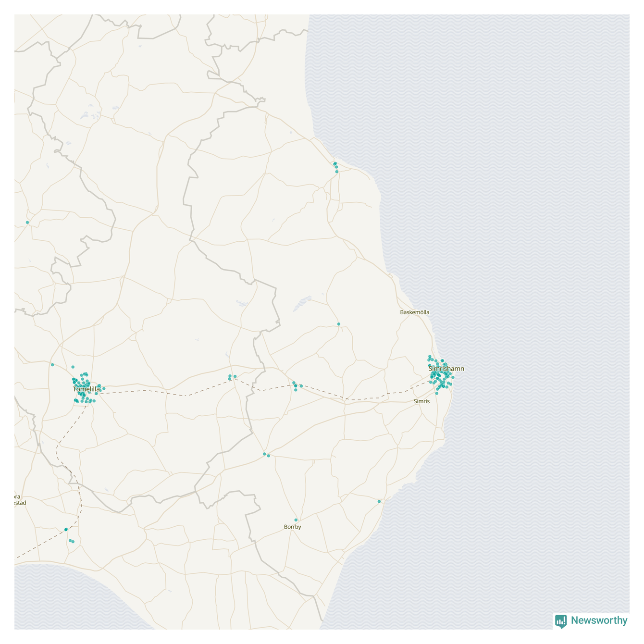This screenshot has width=644, height=644.
Task: Click the two dots at road junction north of Borrby
Action: point(266,455)
